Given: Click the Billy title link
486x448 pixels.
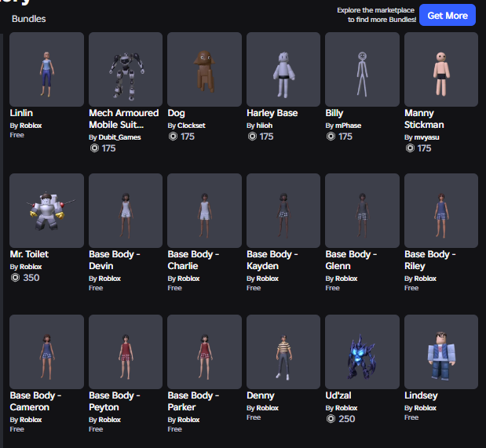Looking at the screenshot, I should coord(334,113).
